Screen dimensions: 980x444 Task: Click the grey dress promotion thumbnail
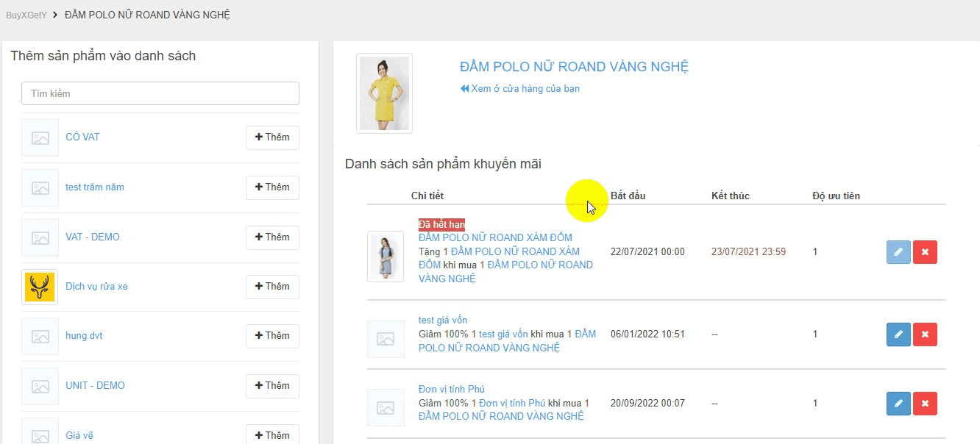coord(386,257)
